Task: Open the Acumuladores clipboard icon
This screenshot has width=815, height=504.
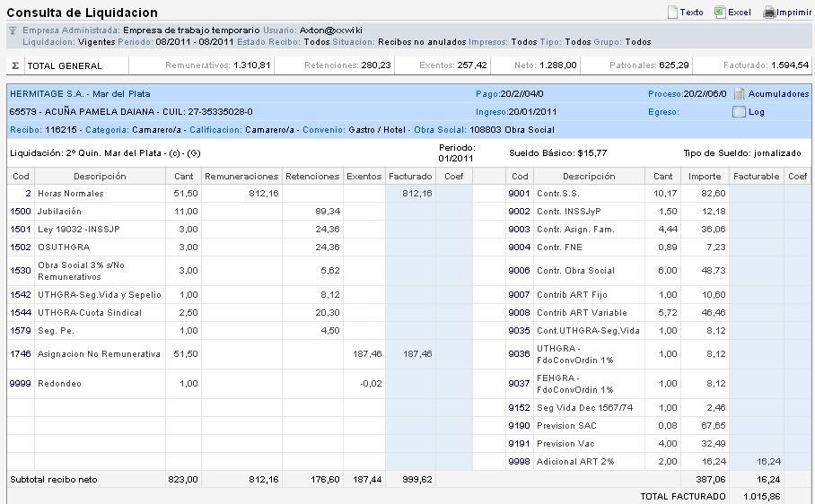Action: click(x=740, y=94)
